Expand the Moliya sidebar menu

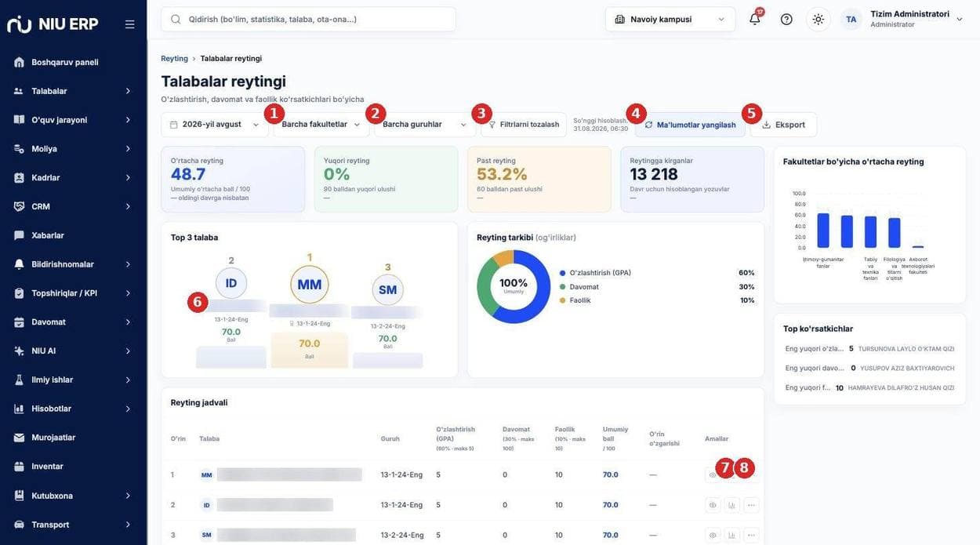click(x=74, y=149)
